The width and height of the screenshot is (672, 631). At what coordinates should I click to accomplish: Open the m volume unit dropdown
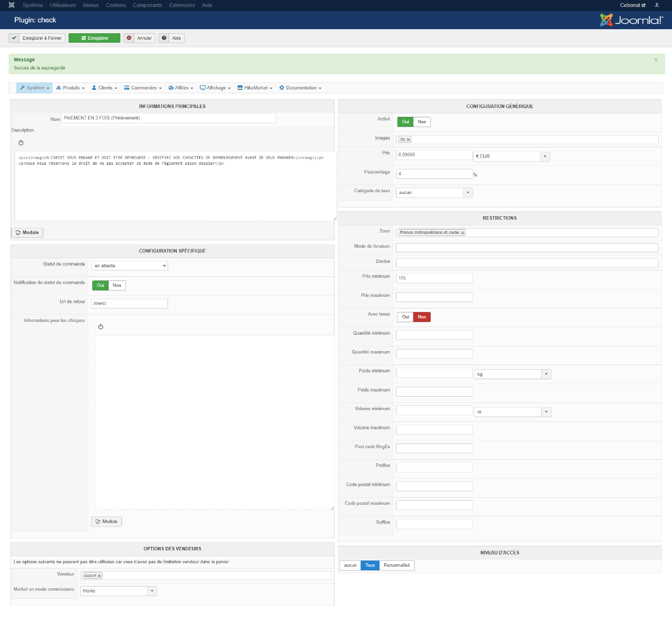pos(513,412)
